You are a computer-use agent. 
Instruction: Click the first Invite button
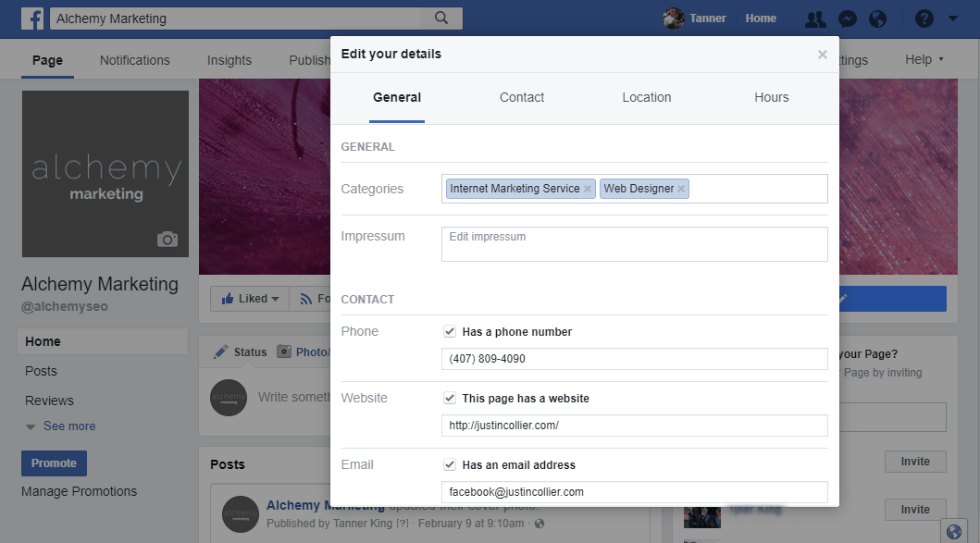[915, 462]
